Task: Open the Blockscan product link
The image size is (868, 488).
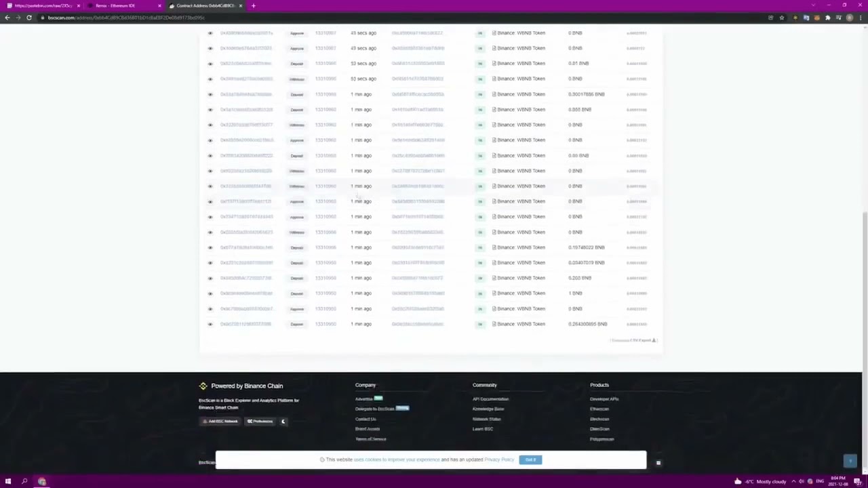Action: click(599, 419)
